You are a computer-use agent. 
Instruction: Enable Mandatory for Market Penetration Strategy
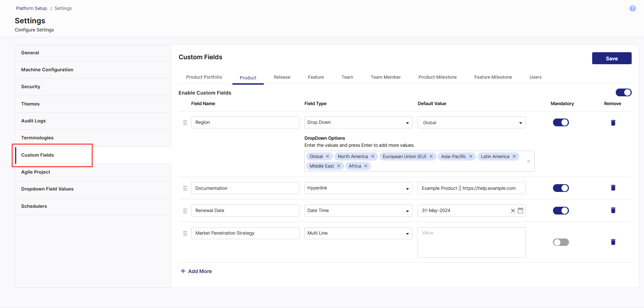pyautogui.click(x=560, y=242)
